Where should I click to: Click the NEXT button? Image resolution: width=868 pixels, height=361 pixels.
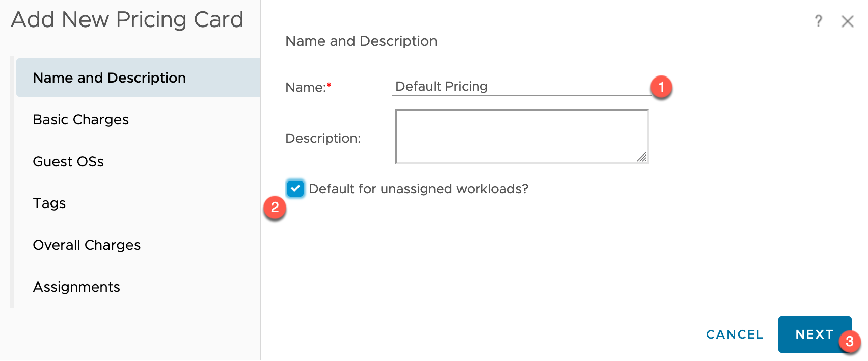[x=815, y=334]
